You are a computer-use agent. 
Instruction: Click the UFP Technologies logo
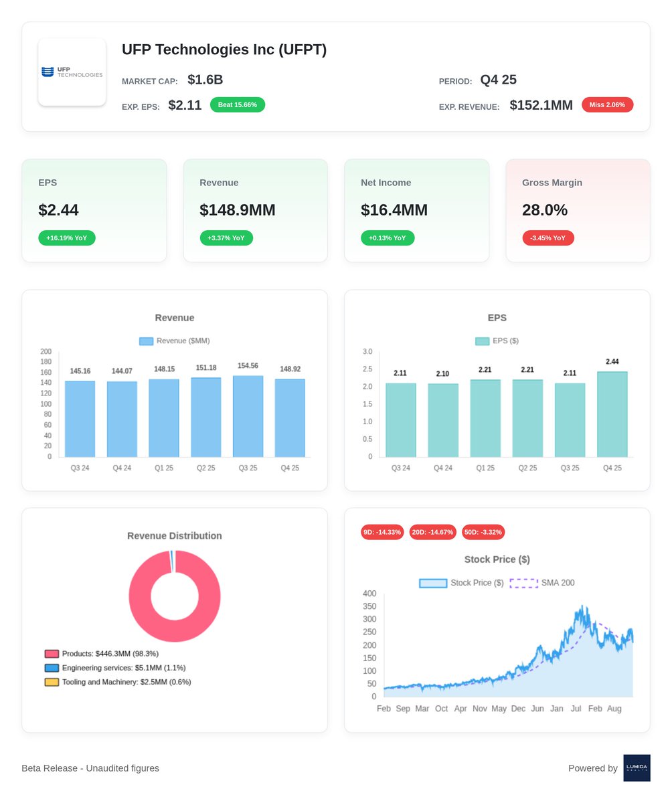[x=72, y=72]
